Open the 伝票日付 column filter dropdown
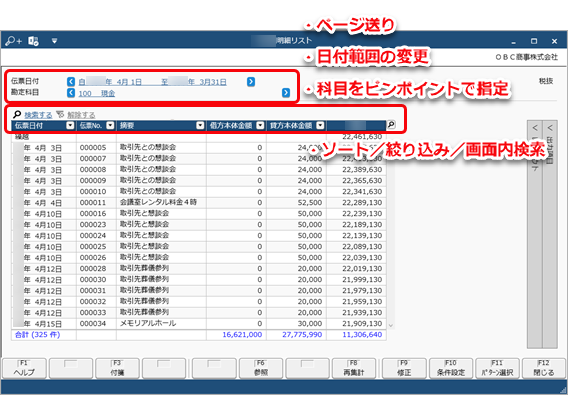 click(x=70, y=125)
